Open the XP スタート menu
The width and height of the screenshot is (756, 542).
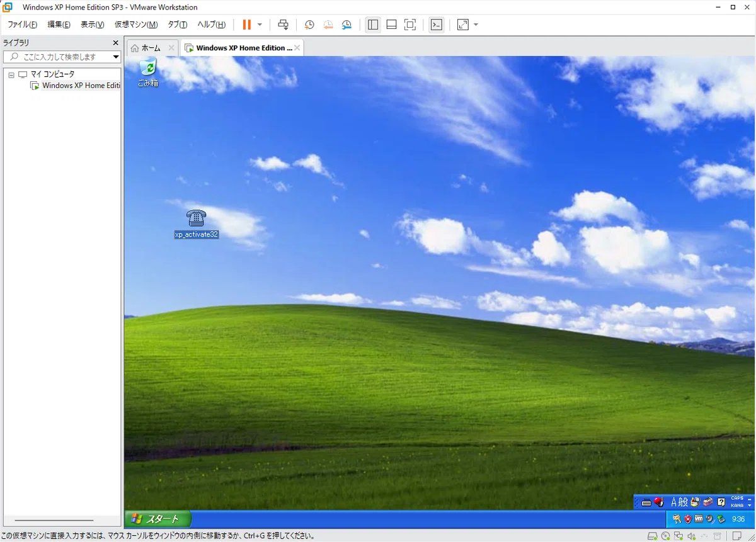pyautogui.click(x=158, y=519)
